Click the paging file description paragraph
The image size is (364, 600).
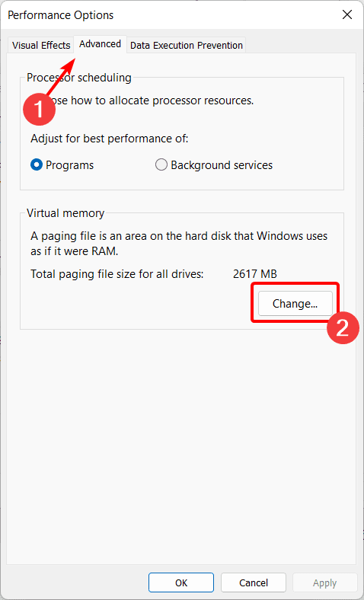click(x=179, y=244)
